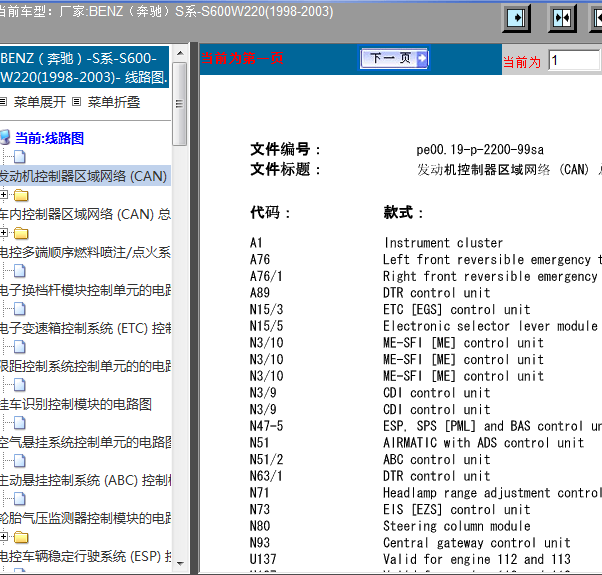Screen dimensions: 602x575
Task: Open 电控车辆稳定行驶系统 (ESP) item
Action: click(x=85, y=556)
